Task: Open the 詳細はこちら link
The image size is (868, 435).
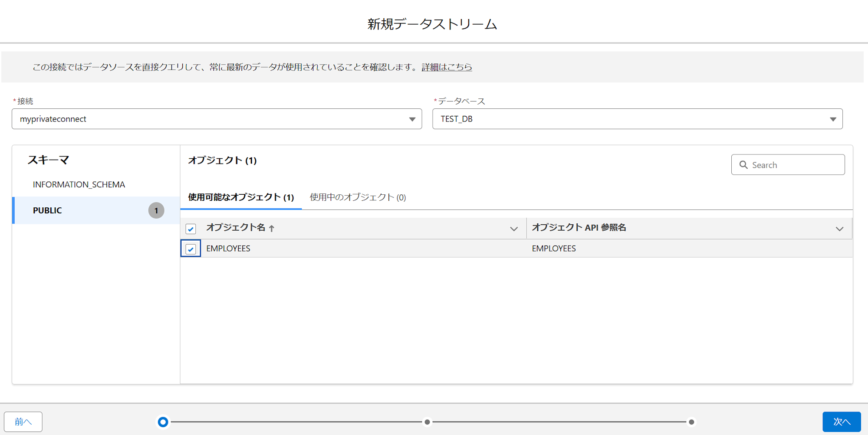Action: pyautogui.click(x=447, y=67)
